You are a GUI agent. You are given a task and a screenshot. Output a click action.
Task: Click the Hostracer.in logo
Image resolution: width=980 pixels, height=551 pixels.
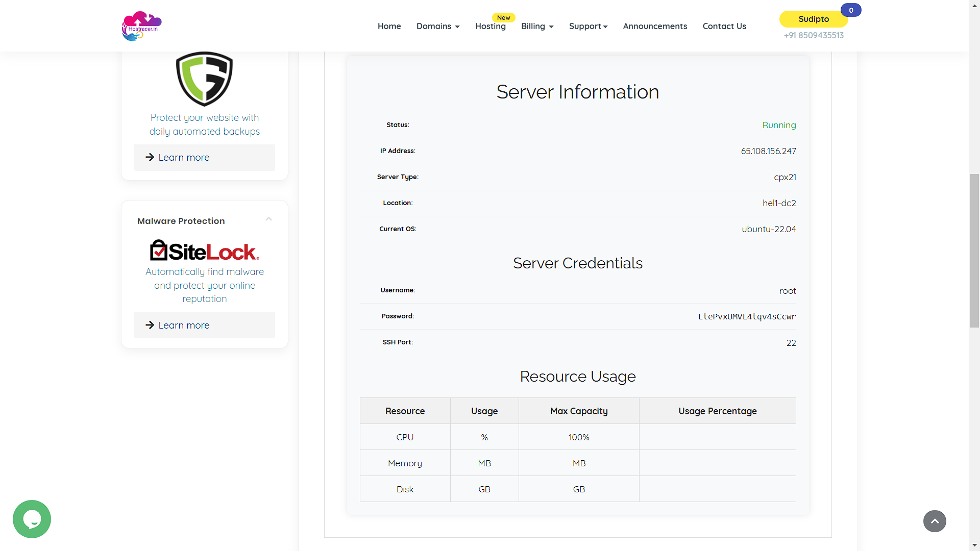[141, 26]
